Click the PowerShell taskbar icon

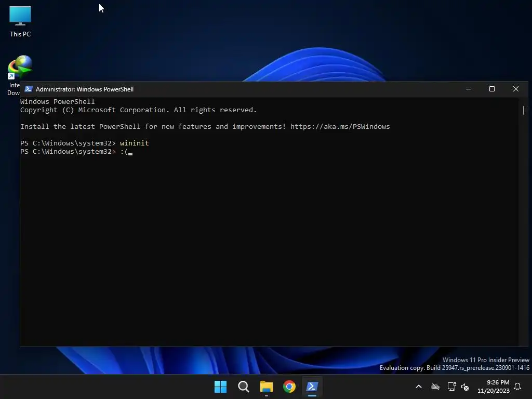(312, 387)
